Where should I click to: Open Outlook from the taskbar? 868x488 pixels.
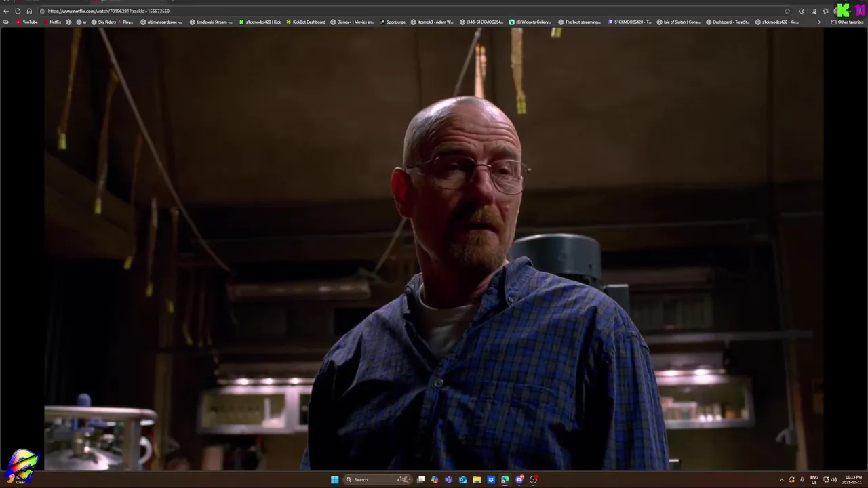(x=462, y=480)
